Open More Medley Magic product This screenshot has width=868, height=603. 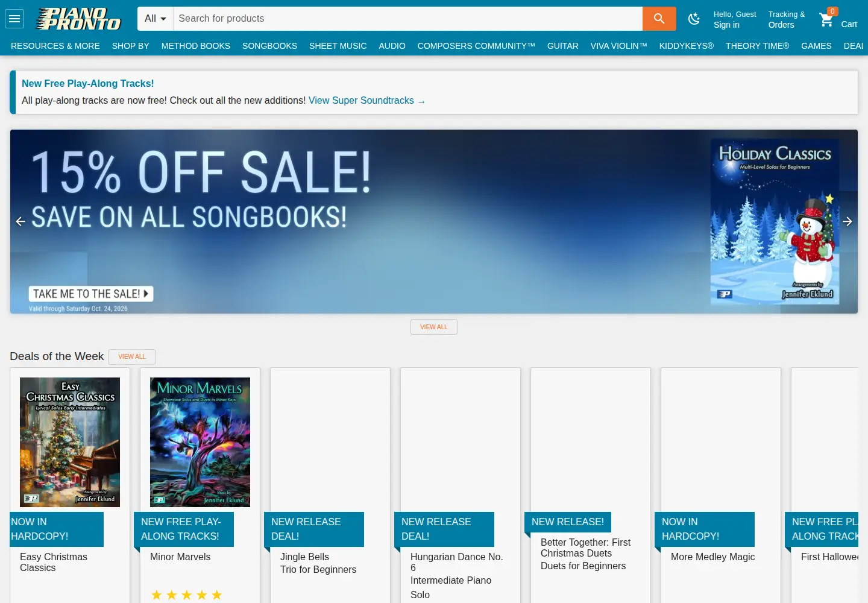[x=712, y=557]
